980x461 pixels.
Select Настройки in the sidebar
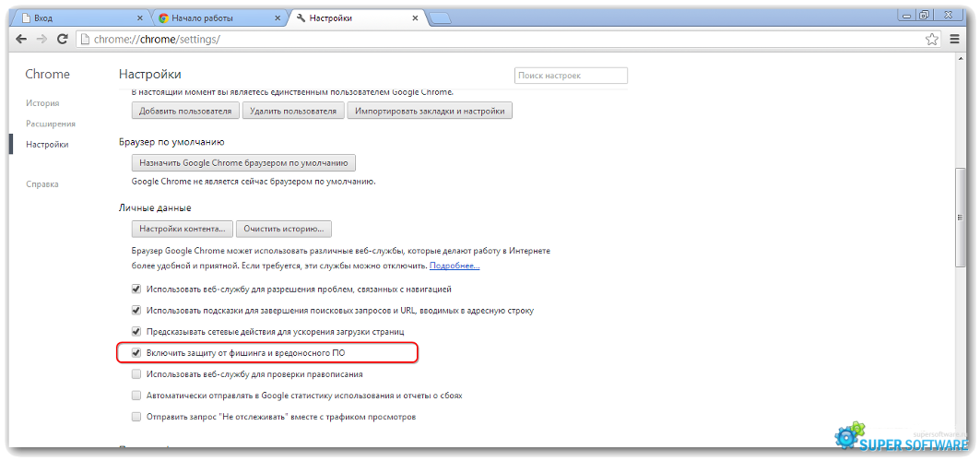click(x=47, y=145)
